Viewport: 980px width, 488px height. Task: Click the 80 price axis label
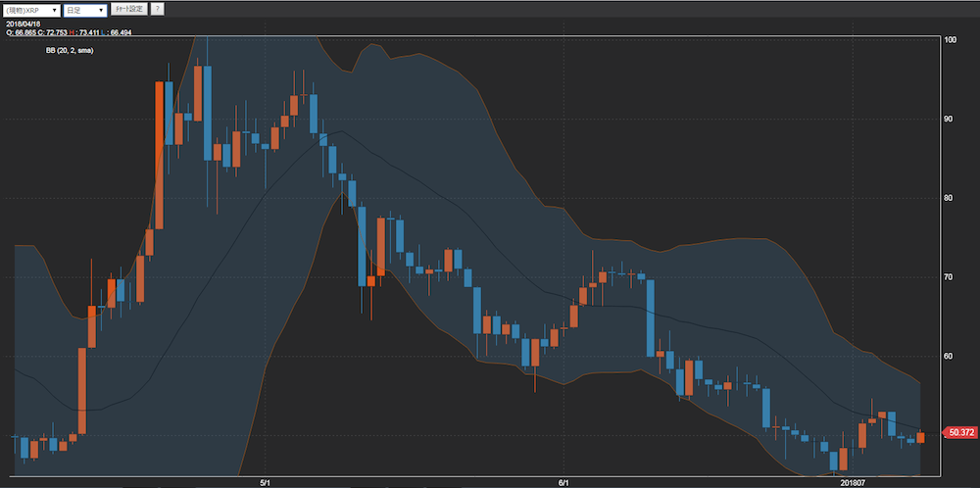coord(950,199)
